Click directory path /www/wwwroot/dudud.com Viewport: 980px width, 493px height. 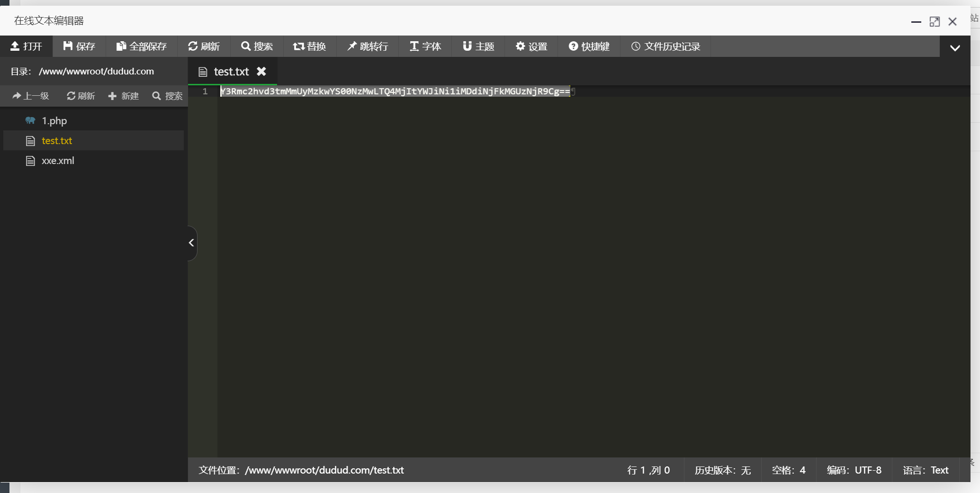click(96, 71)
